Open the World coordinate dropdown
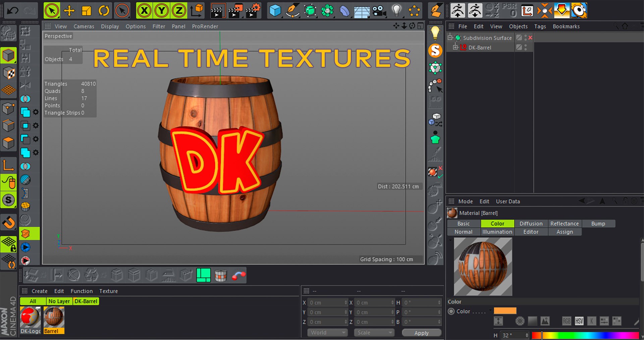The height and width of the screenshot is (340, 644). click(x=327, y=333)
